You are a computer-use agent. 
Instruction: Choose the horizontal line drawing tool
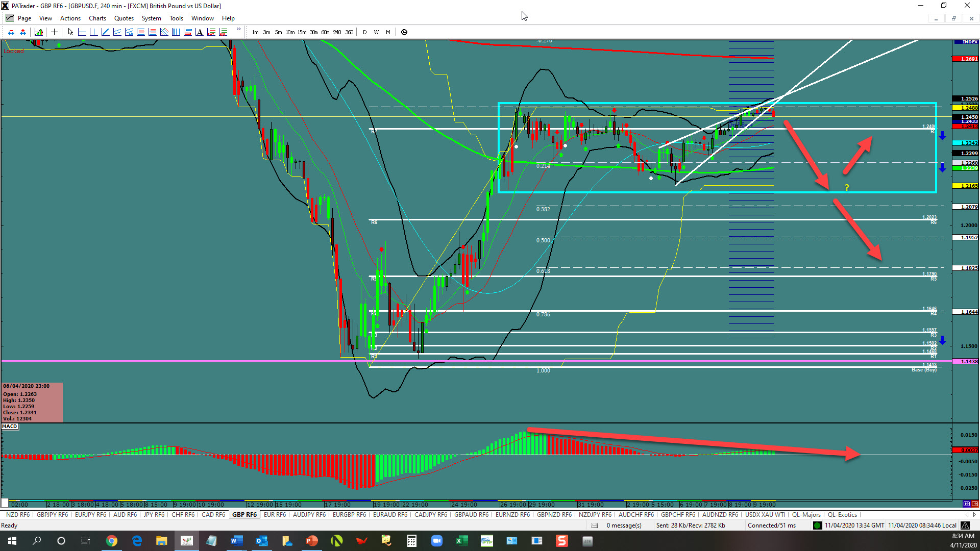pos(82,32)
